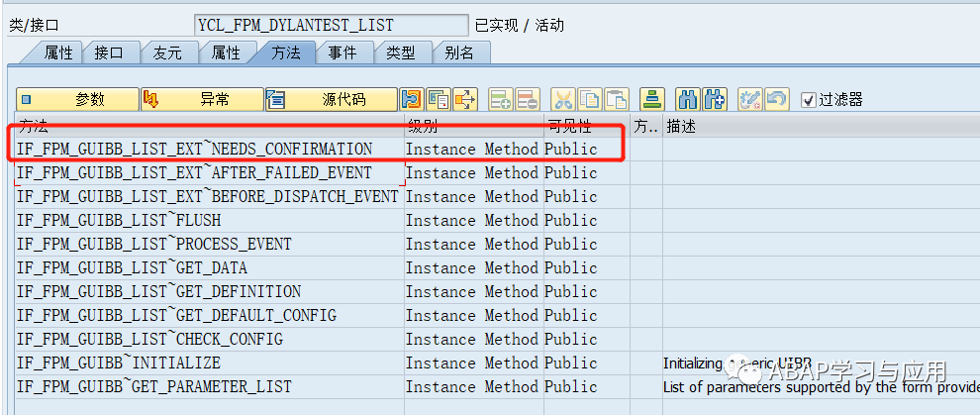Switch to the 友元 tab
Viewport: 980px width, 415px height.
click(x=167, y=53)
